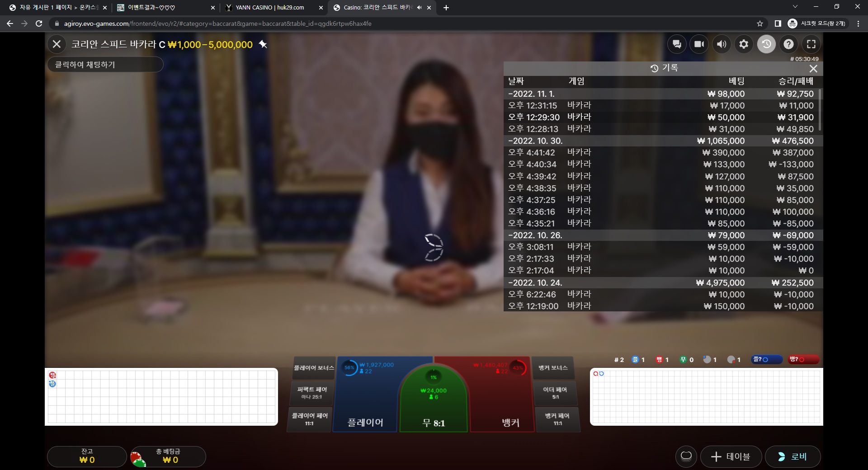Open the live chat icon button
Viewport: 868px width, 470px height.
pyautogui.click(x=677, y=44)
